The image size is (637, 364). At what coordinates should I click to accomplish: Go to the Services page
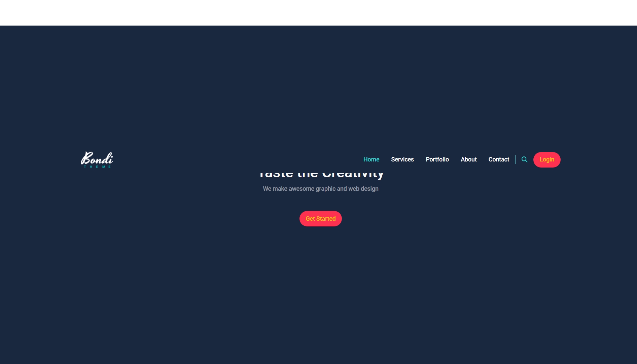402,159
